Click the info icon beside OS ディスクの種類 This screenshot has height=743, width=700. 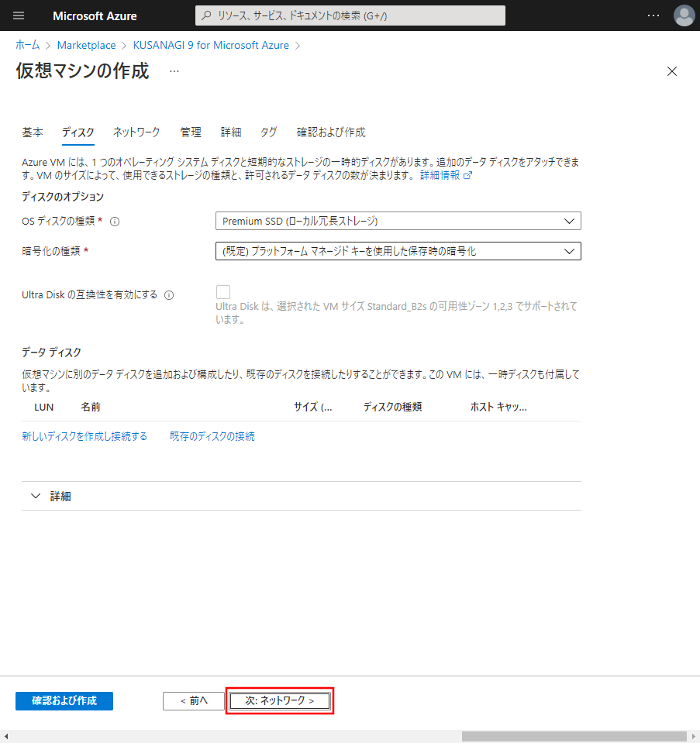pyautogui.click(x=115, y=222)
